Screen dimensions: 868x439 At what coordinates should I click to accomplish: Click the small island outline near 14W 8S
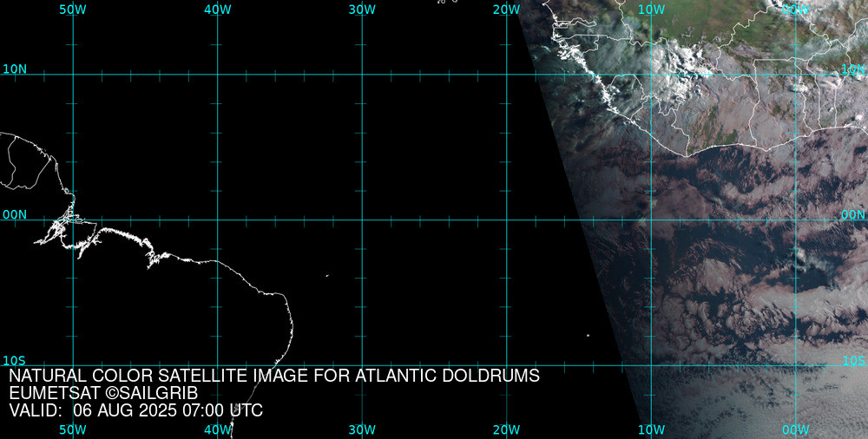[588, 335]
